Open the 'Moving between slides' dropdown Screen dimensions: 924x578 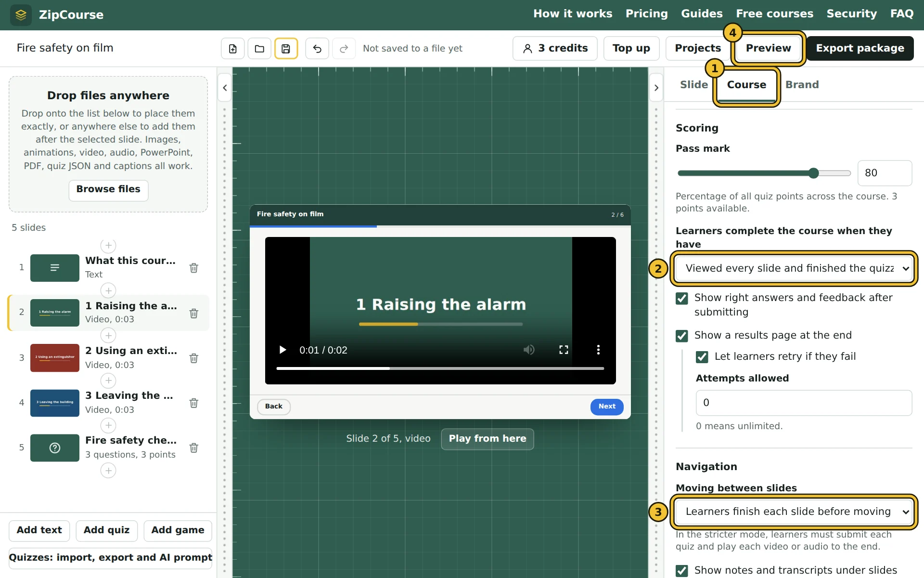click(794, 512)
